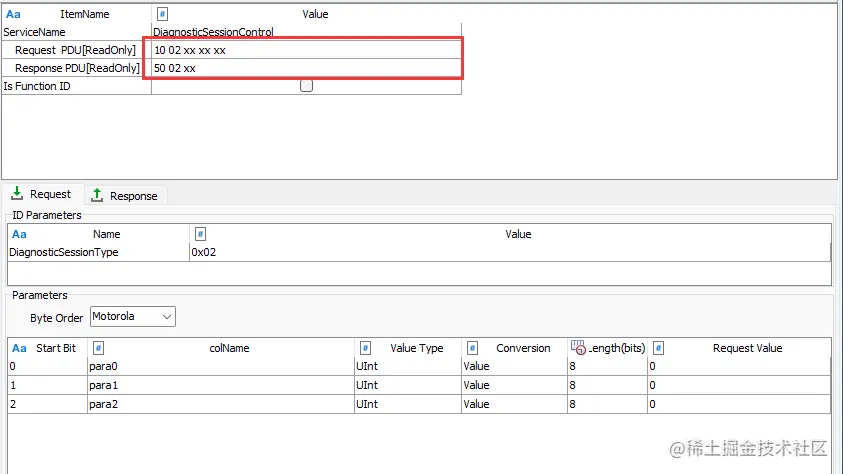Image resolution: width=843 pixels, height=474 pixels.
Task: Click the type icon beside Value Type header
Action: click(x=366, y=348)
